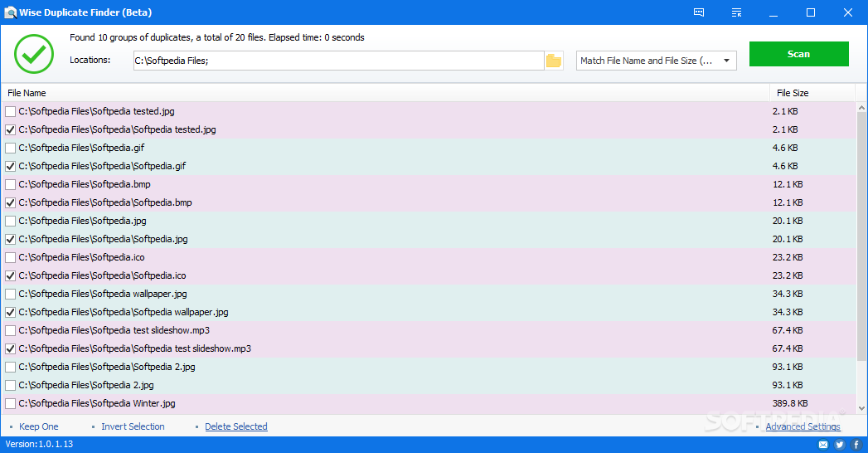Uncheck Softpedia\Softpedia.gif duplicate file checkbox
The image size is (868, 453).
click(10, 166)
